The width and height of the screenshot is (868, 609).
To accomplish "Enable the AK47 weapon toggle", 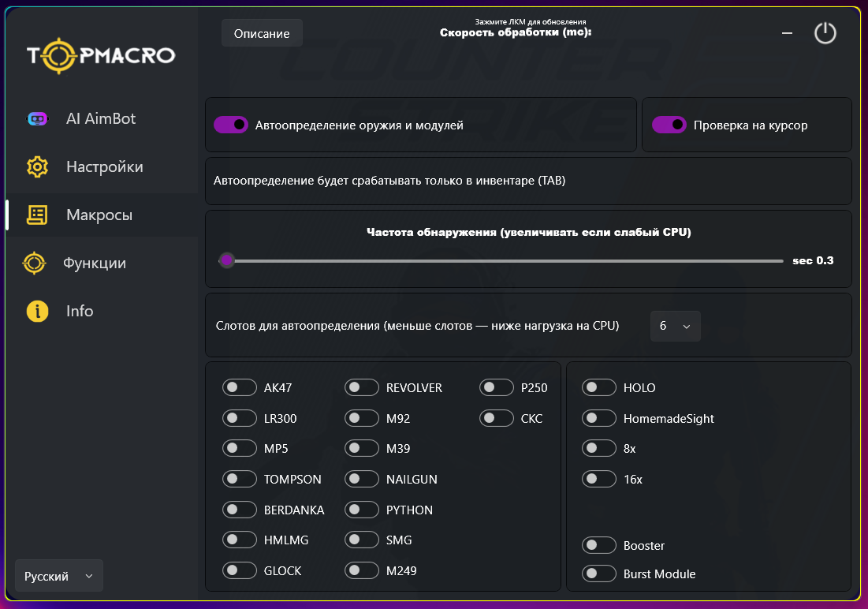I will pyautogui.click(x=240, y=387).
